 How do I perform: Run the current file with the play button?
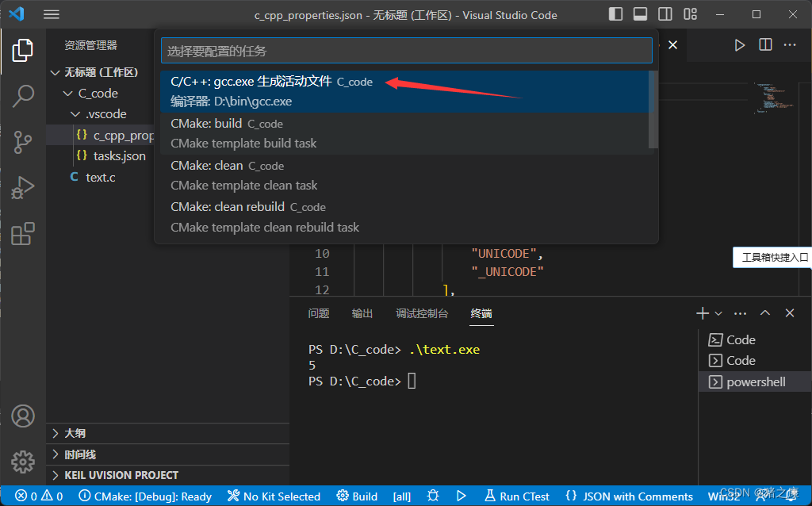tap(739, 45)
